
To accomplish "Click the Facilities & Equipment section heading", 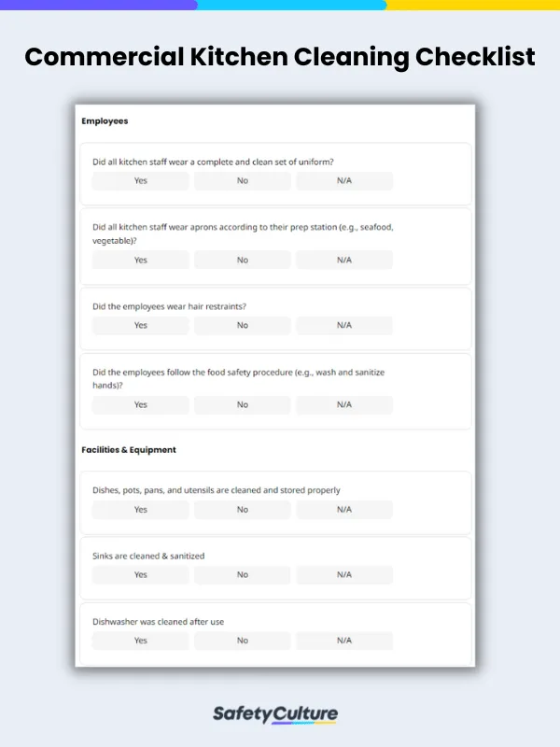I will (129, 450).
